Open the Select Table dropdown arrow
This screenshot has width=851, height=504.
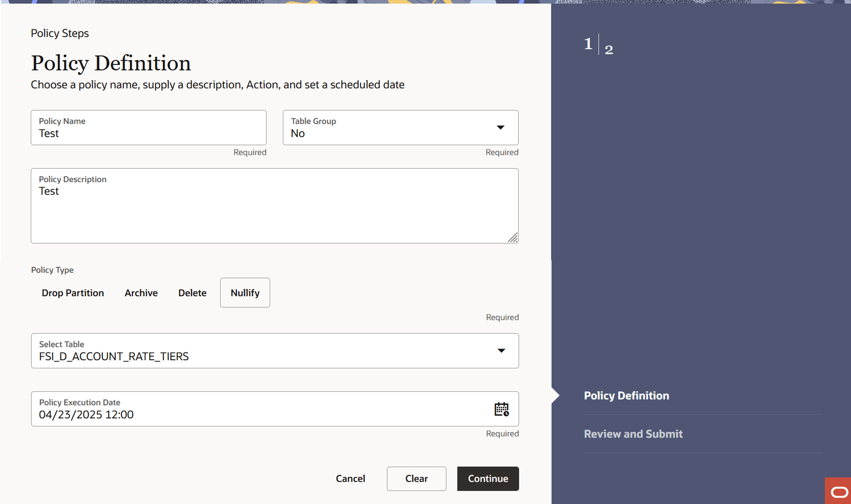[501, 350]
